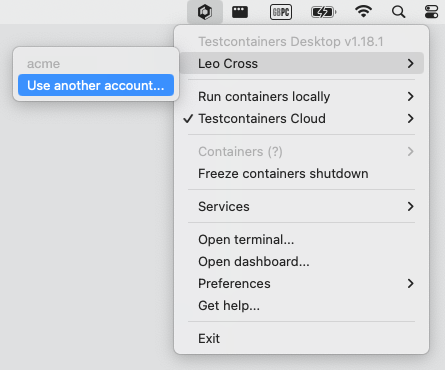Viewport: 445px width, 370px height.
Task: Expand the Containers (?) submenu arrow
Action: [x=410, y=151]
